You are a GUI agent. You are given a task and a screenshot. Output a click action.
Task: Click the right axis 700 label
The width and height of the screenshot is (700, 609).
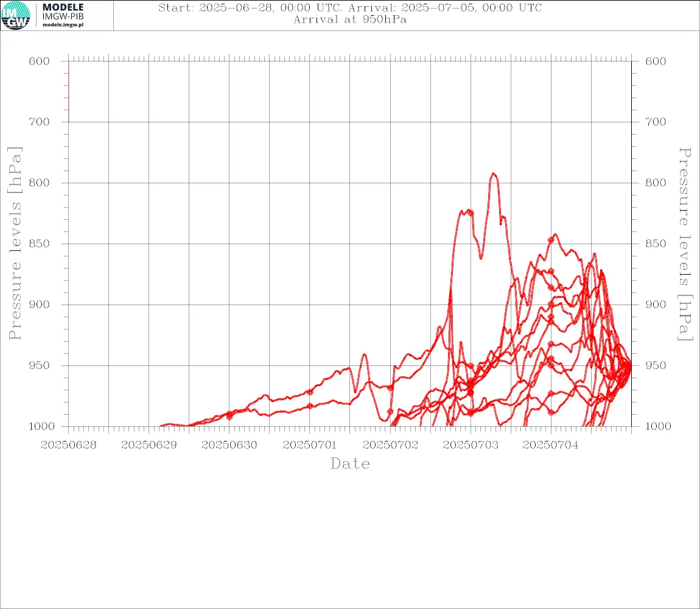(x=656, y=122)
